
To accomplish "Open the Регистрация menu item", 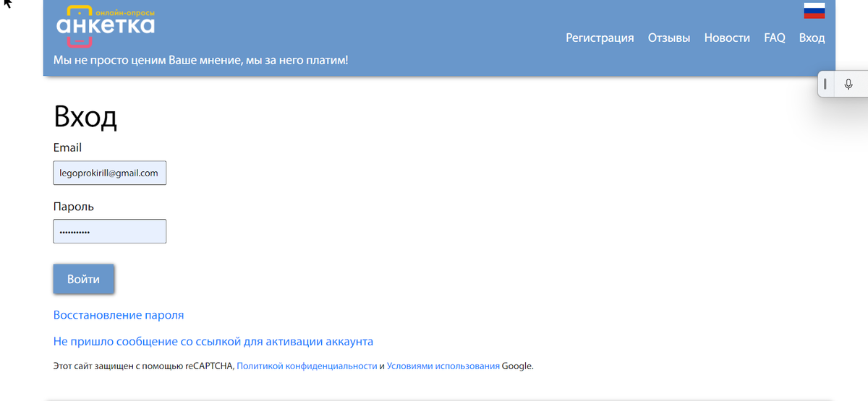I will click(x=600, y=38).
